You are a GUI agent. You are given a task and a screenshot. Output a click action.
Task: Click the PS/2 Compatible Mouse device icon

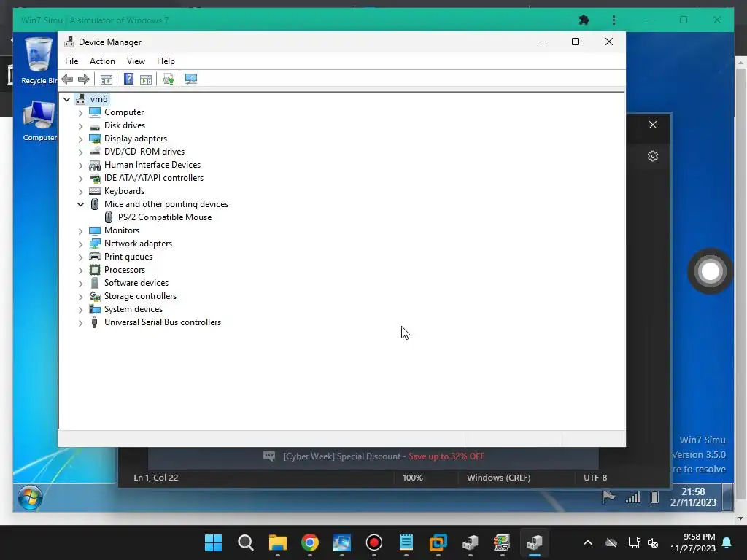click(x=109, y=217)
